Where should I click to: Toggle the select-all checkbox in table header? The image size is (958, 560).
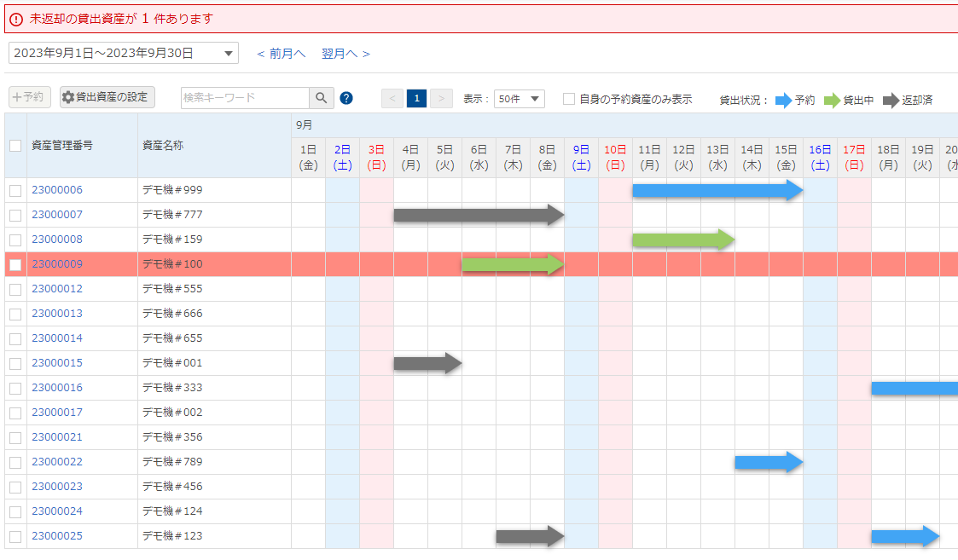(15, 146)
